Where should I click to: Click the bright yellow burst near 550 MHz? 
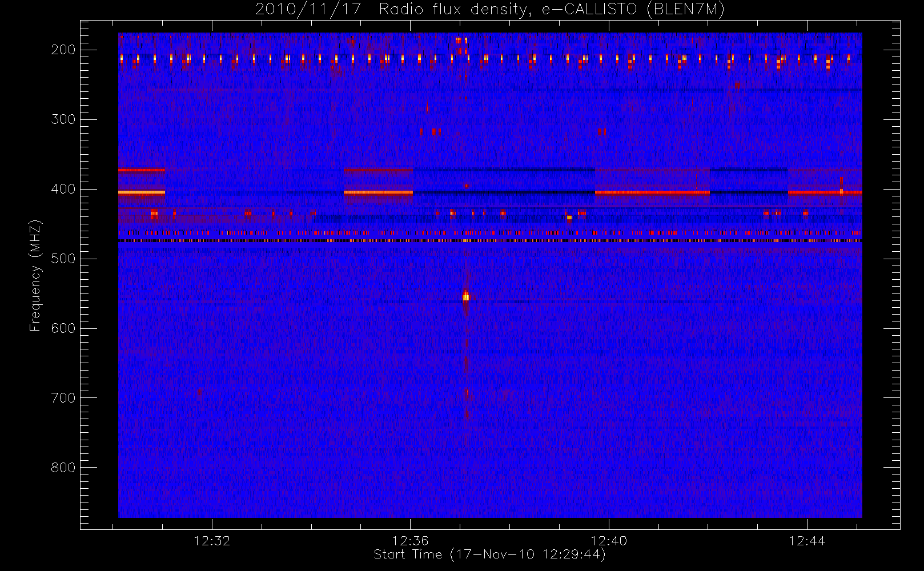point(466,296)
